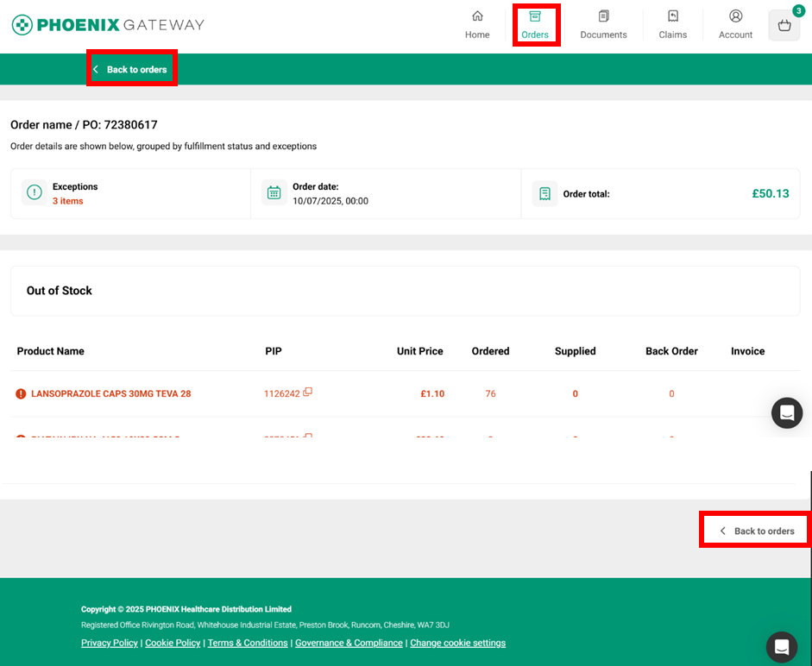Click the 3 items exceptions text
812x666 pixels.
[68, 201]
